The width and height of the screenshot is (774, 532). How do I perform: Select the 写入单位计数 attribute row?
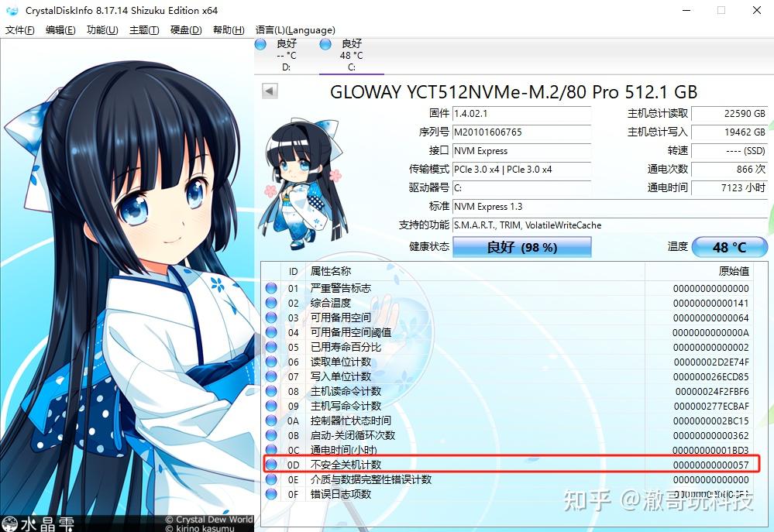coord(507,376)
